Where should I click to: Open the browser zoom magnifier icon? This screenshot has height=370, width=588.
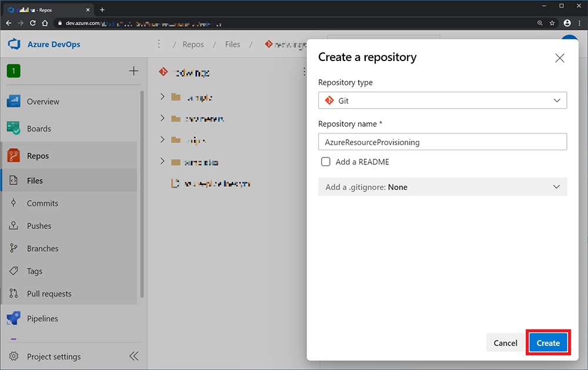540,23
